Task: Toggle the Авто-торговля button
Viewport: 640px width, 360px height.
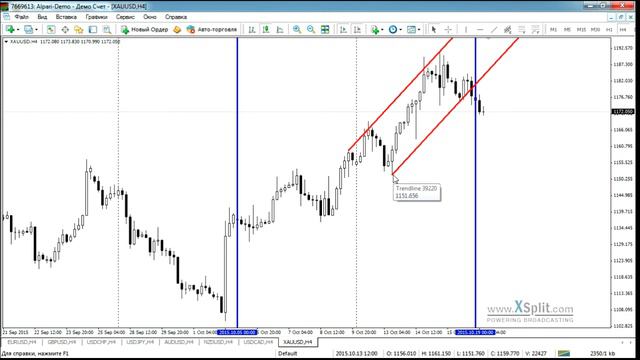Action: point(211,29)
